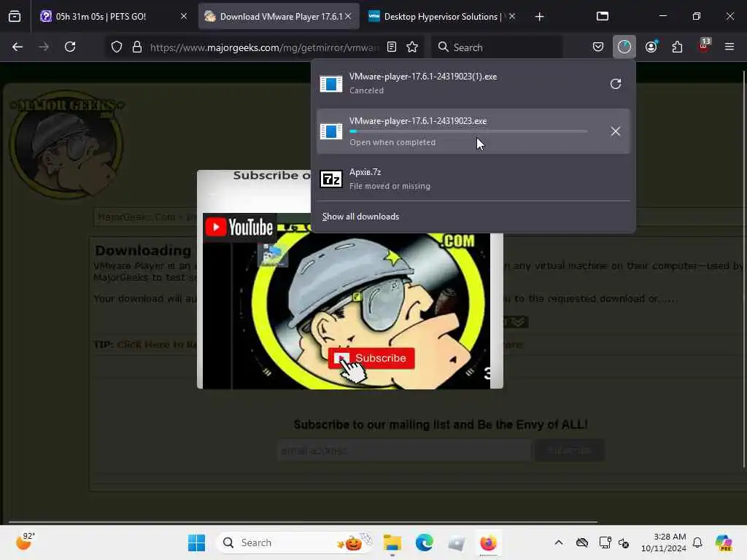Reload the current page
The height and width of the screenshot is (560, 747).
[70, 47]
